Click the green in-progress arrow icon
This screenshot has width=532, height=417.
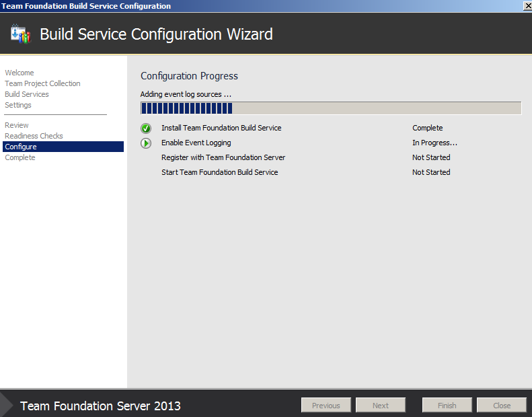[x=146, y=143]
